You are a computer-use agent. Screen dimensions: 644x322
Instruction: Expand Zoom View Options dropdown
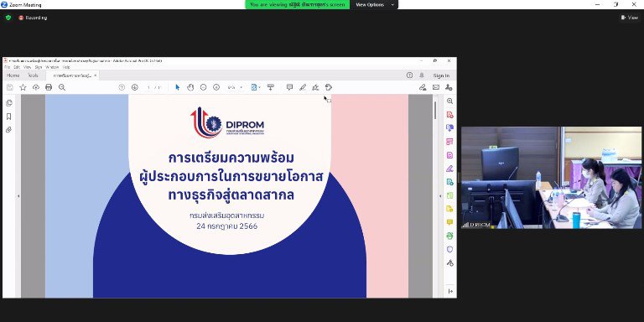pos(392,4)
